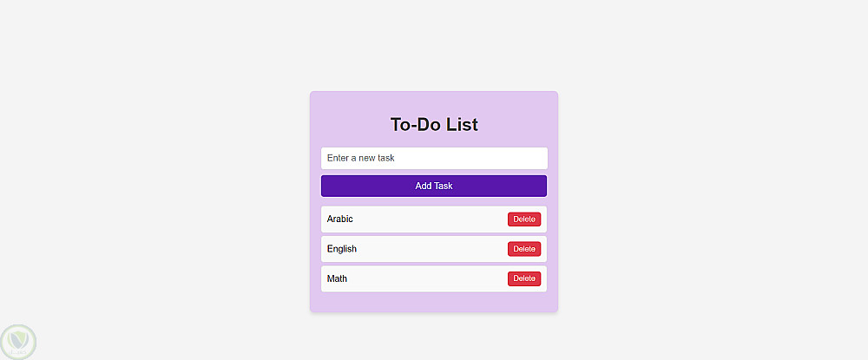868x360 pixels.
Task: Remove Math using its Delete button
Action: [x=524, y=278]
